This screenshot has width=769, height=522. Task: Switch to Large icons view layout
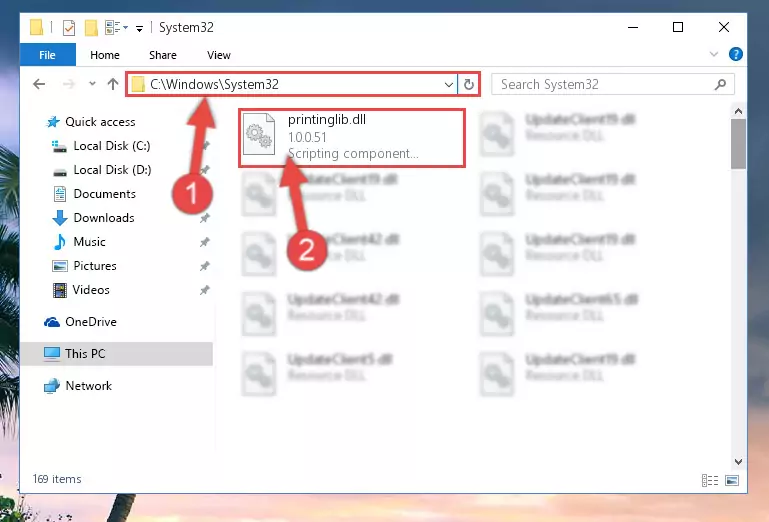(732, 480)
